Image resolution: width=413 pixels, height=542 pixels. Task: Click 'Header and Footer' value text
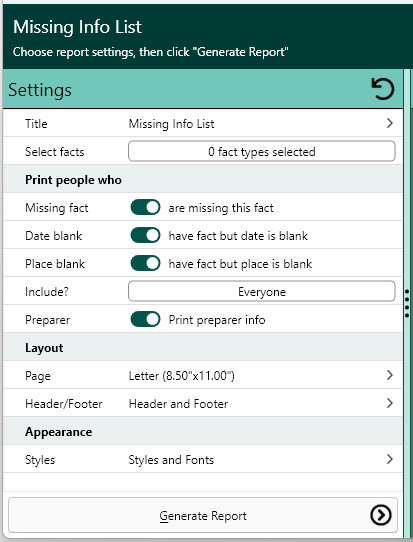pos(178,404)
